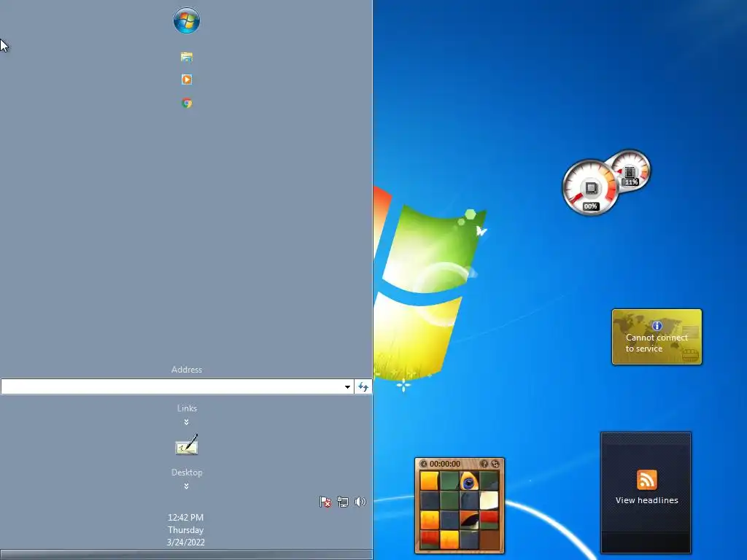
Task: Open the picture puzzle help question mark
Action: tap(484, 464)
